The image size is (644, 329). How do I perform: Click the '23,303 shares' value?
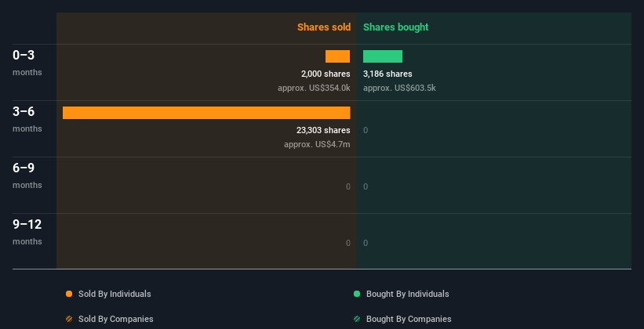pyautogui.click(x=324, y=131)
